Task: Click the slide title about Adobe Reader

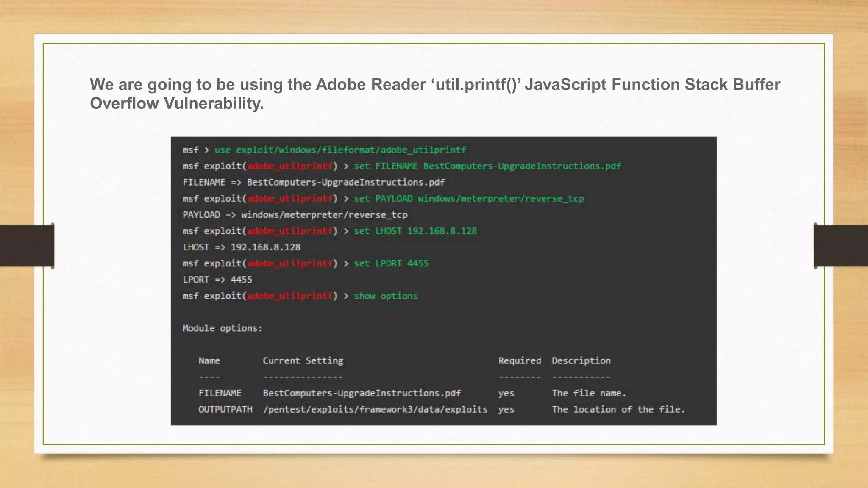Action: click(434, 94)
